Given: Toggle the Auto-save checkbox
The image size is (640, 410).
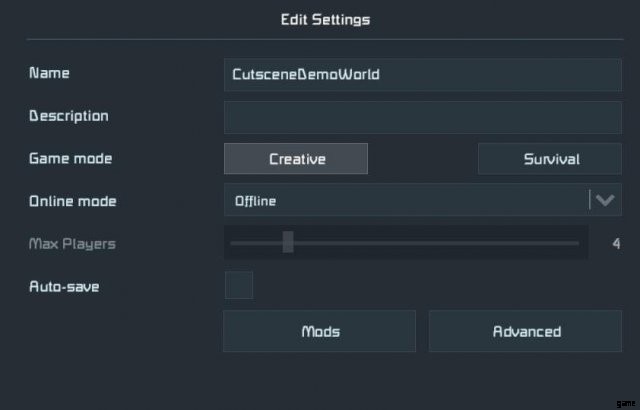Looking at the screenshot, I should pyautogui.click(x=239, y=285).
